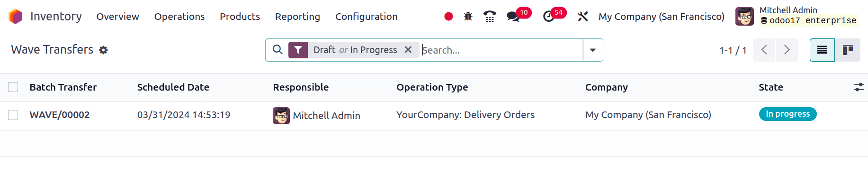Switch to kanban view
Viewport: 868px width, 175px height.
point(848,50)
